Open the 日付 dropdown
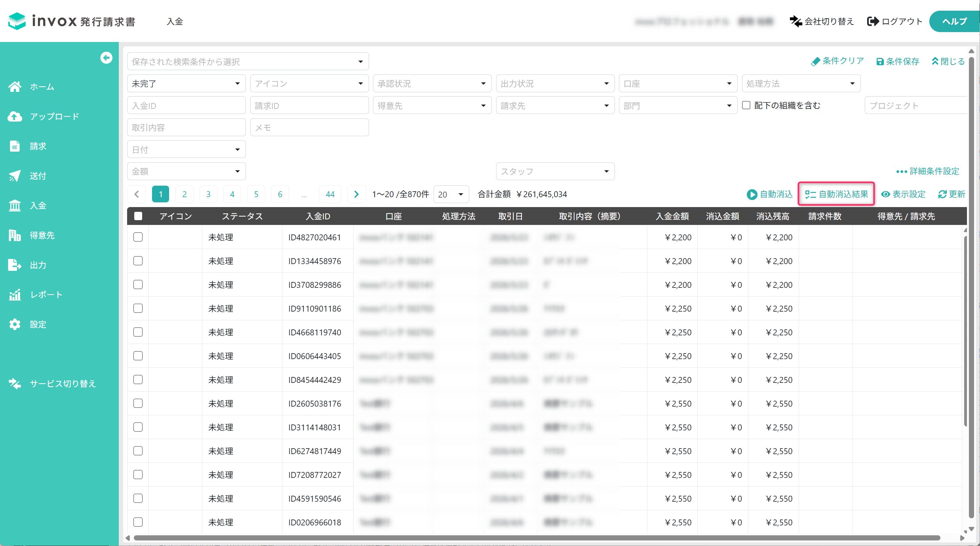 click(x=186, y=150)
